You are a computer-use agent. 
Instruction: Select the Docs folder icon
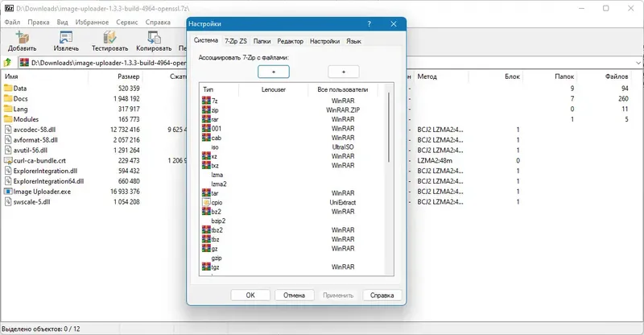[8, 98]
